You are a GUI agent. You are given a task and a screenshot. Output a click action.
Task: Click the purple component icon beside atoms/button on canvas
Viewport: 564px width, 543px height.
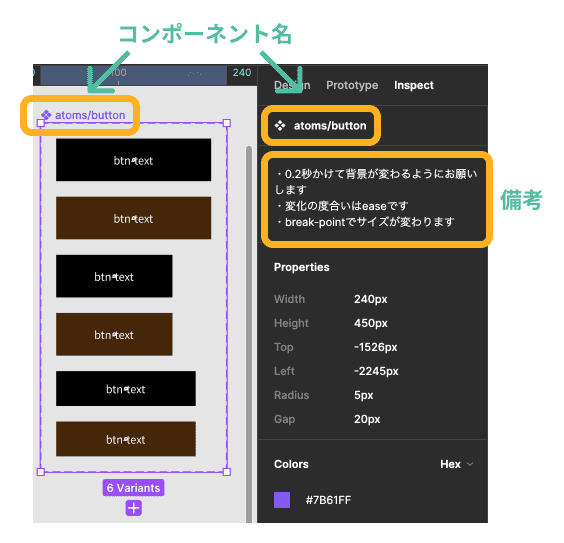click(46, 115)
